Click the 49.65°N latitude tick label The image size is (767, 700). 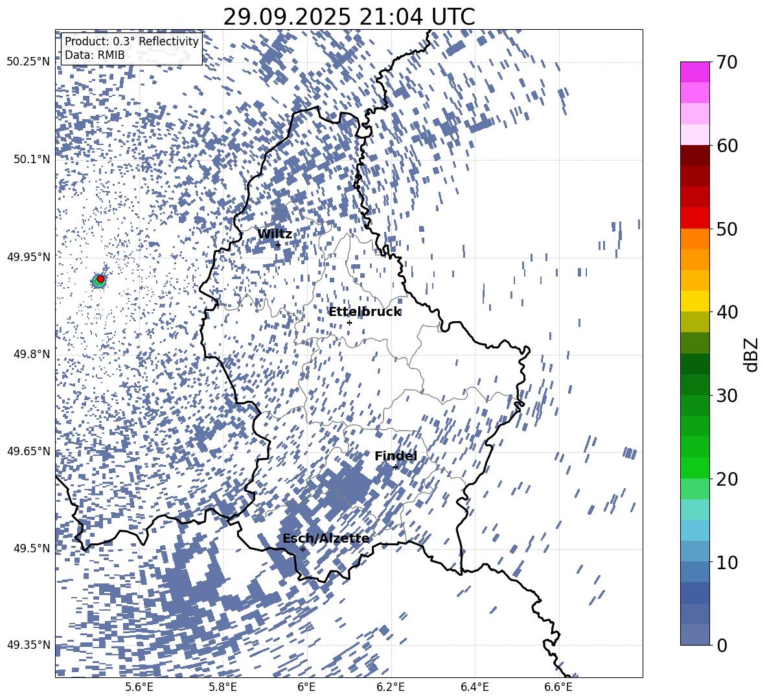click(x=29, y=451)
